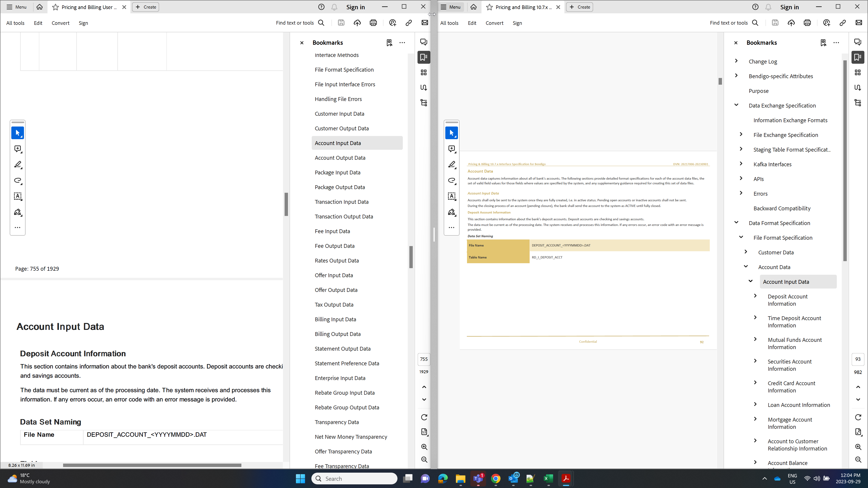Open All tools in left window
The width and height of the screenshot is (868, 488).
point(15,23)
